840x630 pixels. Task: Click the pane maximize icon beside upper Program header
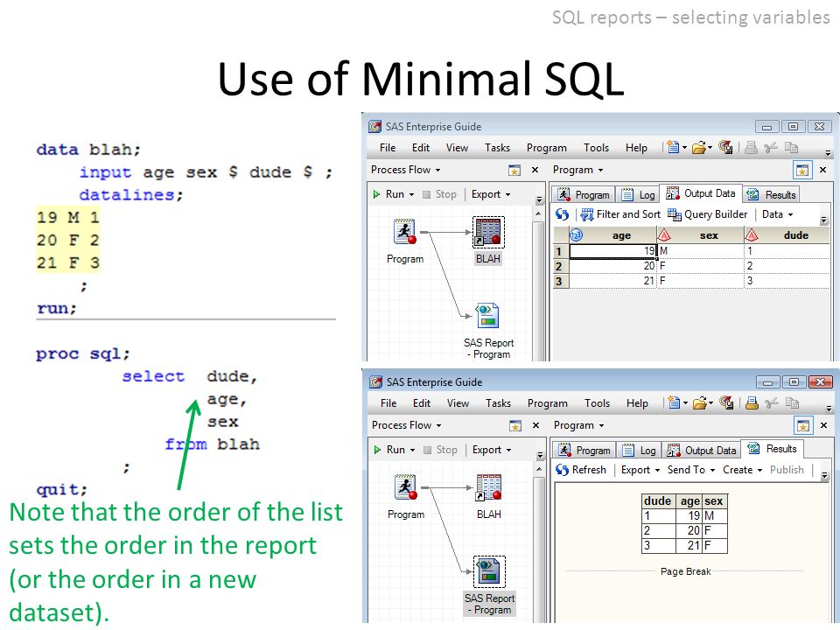[802, 171]
